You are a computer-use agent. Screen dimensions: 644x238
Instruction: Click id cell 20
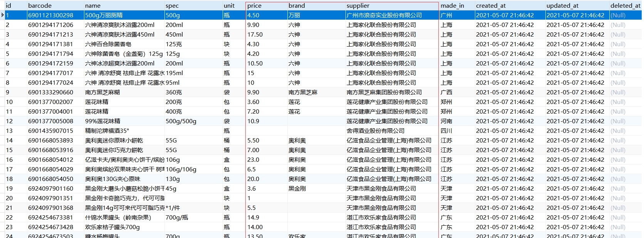pos(16,198)
